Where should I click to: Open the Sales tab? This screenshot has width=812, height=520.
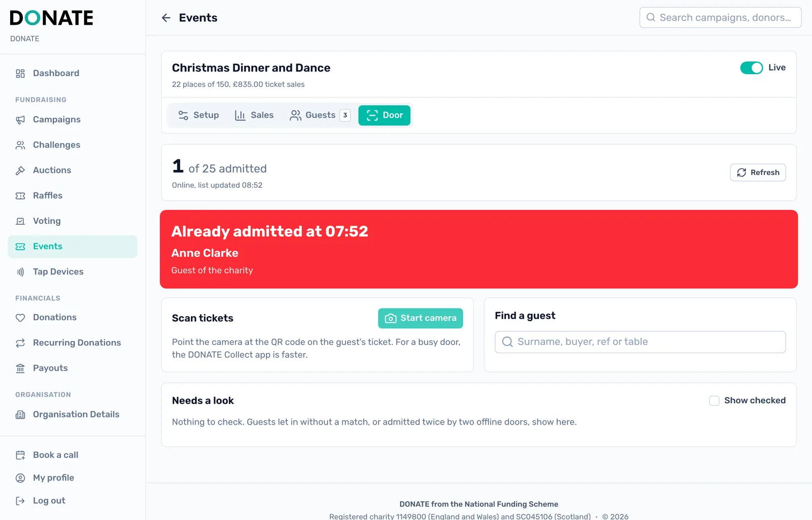pos(254,115)
